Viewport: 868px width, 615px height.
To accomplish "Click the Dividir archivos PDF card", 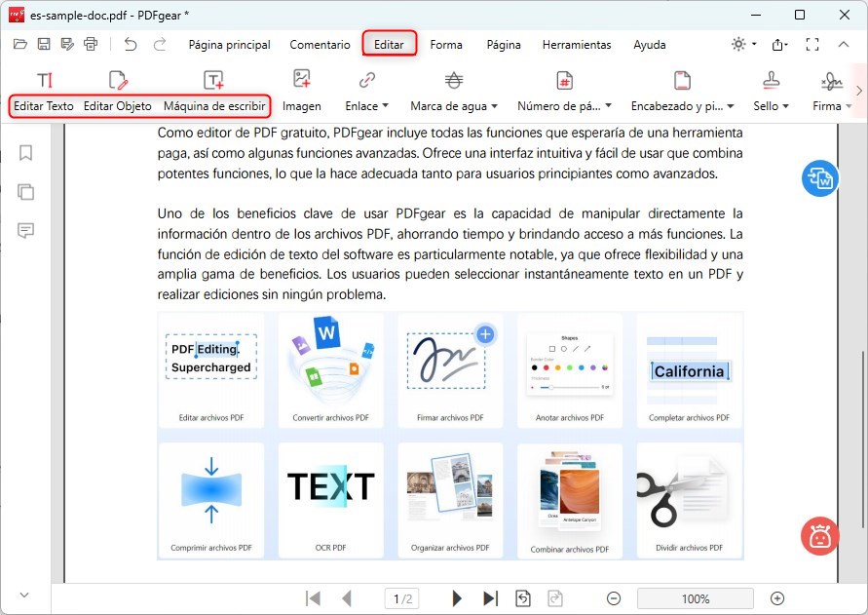I will (x=689, y=500).
